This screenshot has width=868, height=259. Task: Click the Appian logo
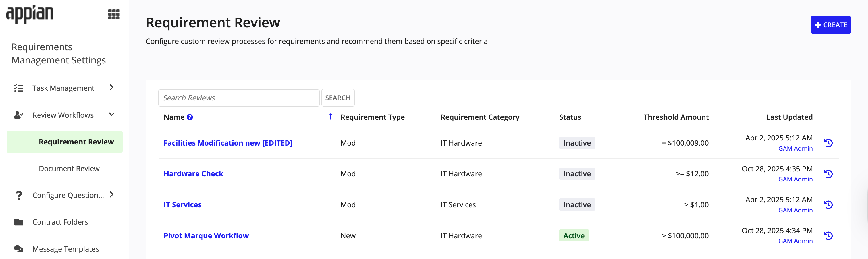[x=30, y=14]
